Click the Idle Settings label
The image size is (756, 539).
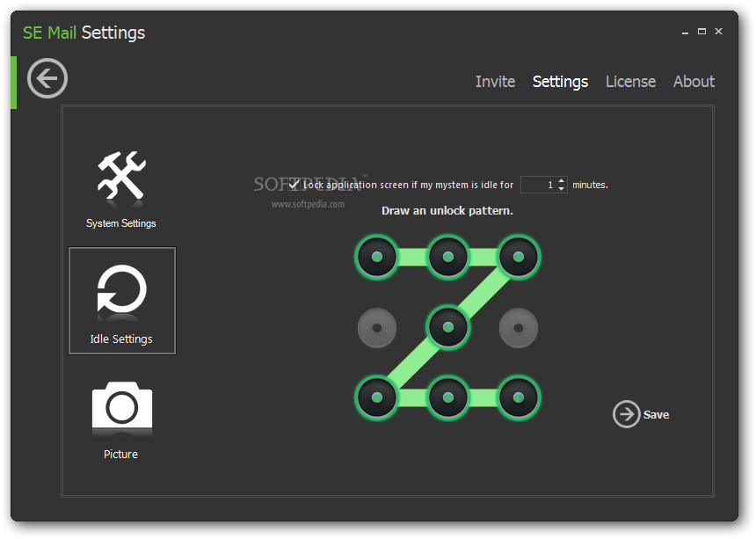coord(121,339)
